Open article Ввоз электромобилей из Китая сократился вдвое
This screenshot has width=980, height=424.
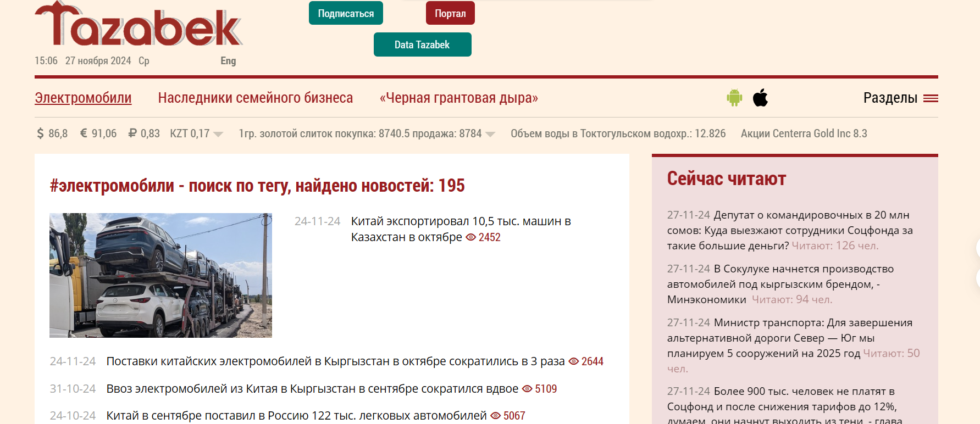tap(312, 389)
